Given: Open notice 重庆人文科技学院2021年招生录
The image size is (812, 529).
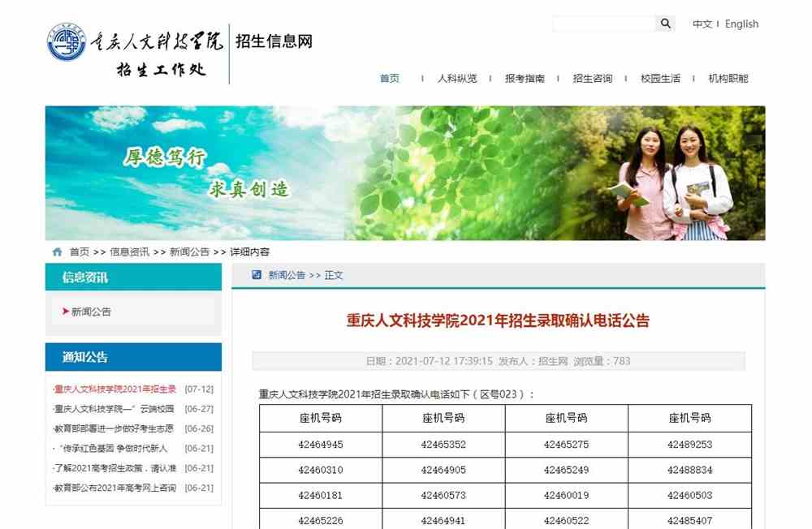Looking at the screenshot, I should tap(115, 389).
